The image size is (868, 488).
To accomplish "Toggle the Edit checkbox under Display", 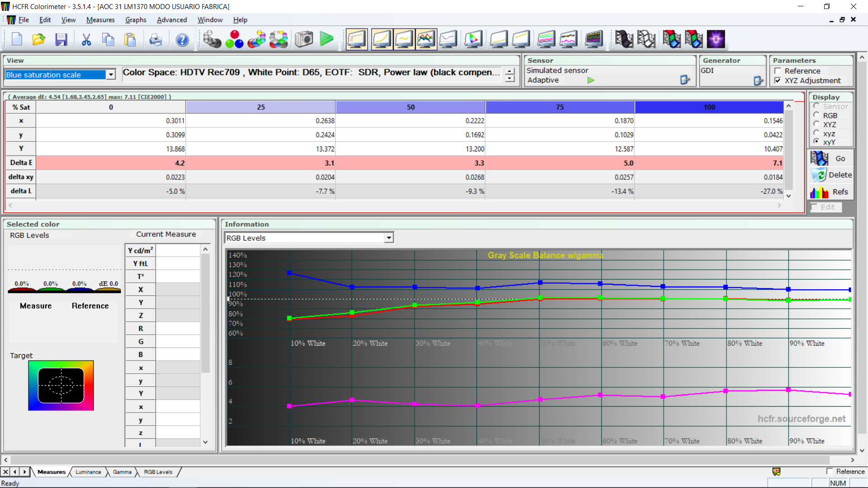I will 814,207.
